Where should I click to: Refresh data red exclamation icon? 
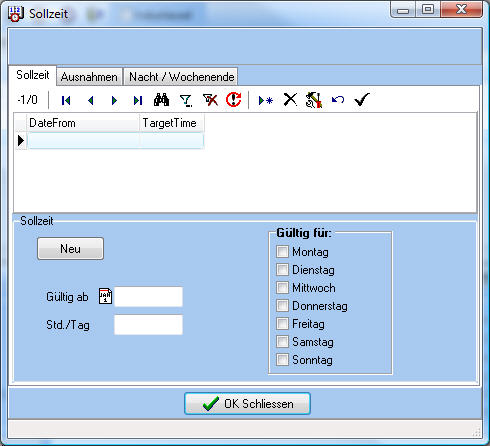(x=234, y=99)
